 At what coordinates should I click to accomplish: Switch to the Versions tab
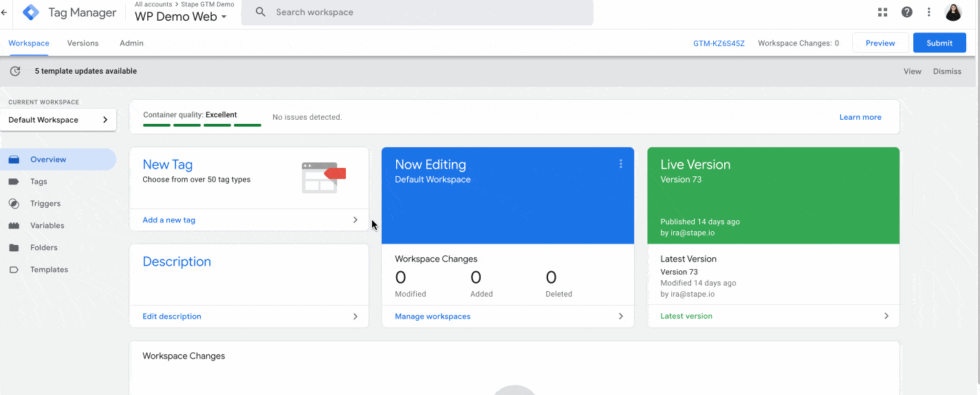83,43
